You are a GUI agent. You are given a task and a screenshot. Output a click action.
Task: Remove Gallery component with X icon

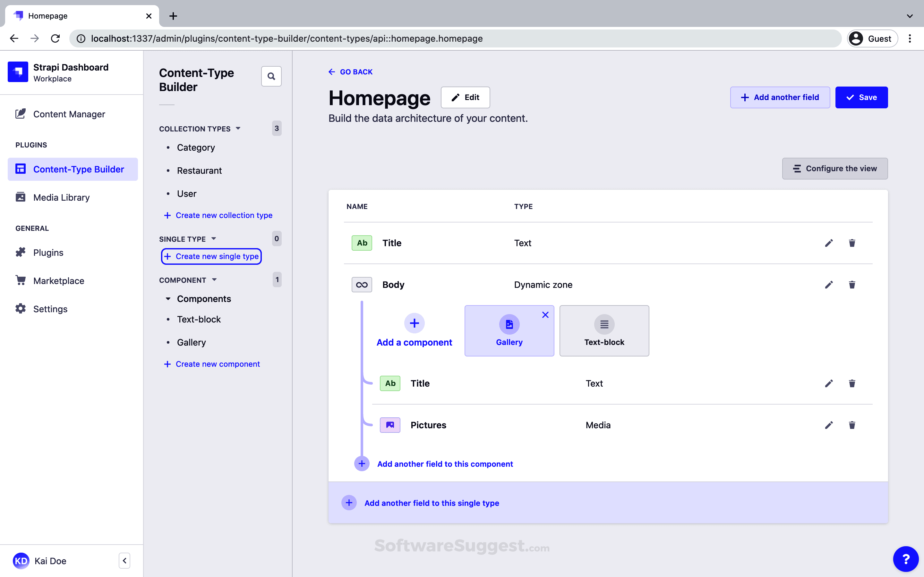545,315
